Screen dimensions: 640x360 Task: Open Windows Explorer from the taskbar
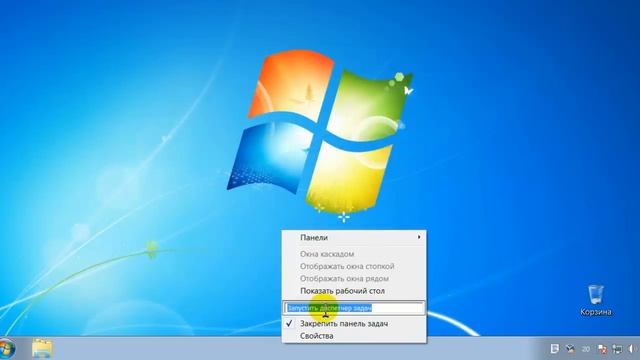[x=42, y=349]
